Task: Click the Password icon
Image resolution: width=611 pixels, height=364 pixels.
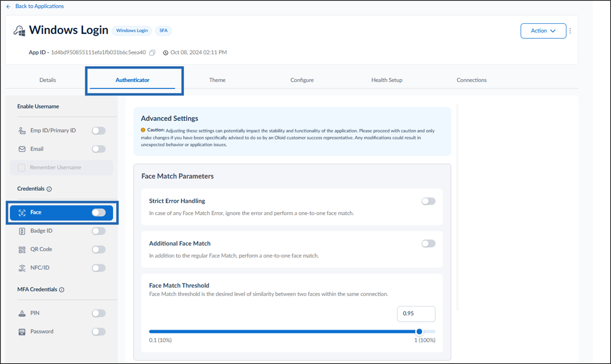Action: pos(22,332)
